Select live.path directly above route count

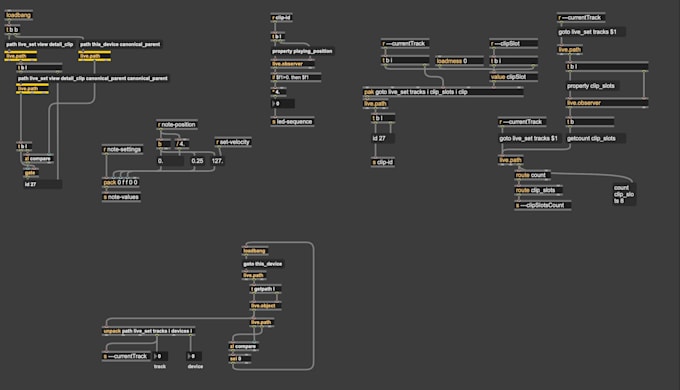tap(510, 160)
